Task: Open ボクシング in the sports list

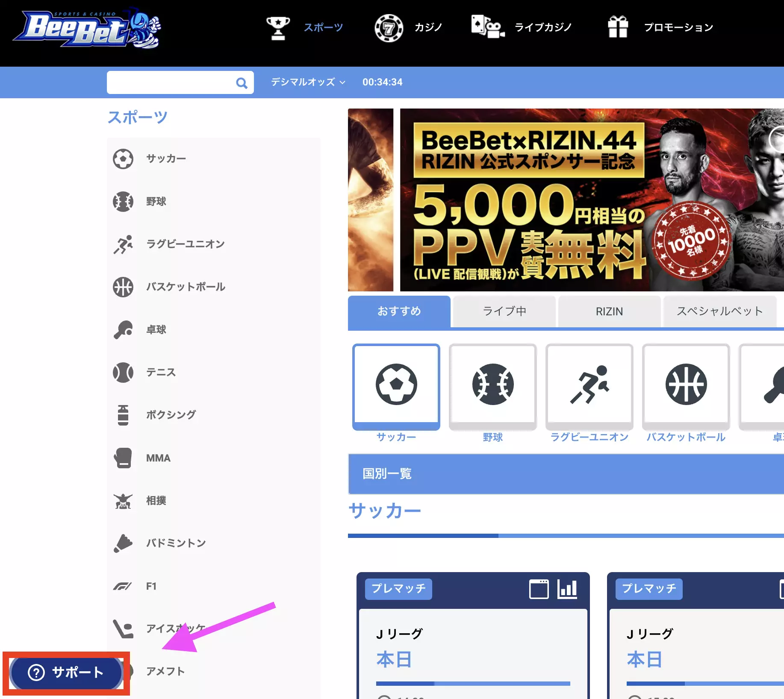Action: point(171,415)
